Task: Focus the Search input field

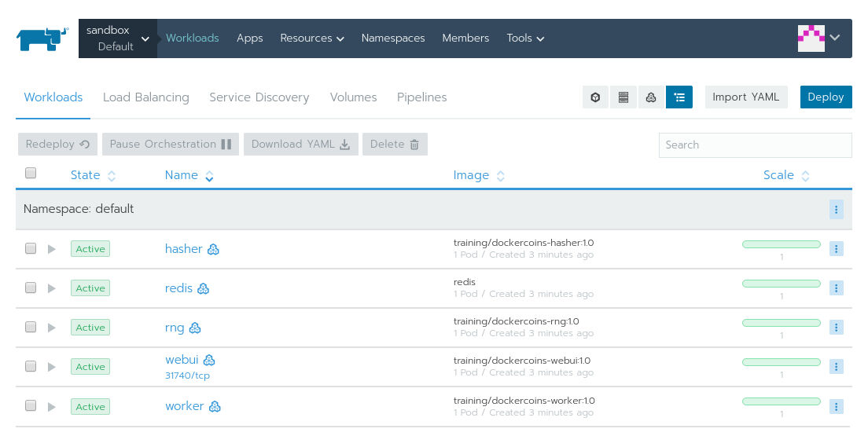Action: click(755, 145)
